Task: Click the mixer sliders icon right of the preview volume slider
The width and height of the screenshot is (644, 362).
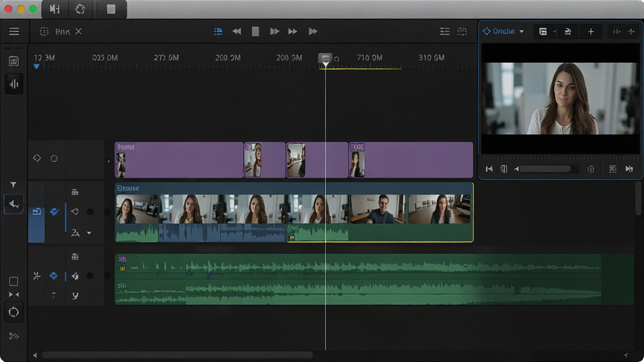Action: tap(591, 169)
